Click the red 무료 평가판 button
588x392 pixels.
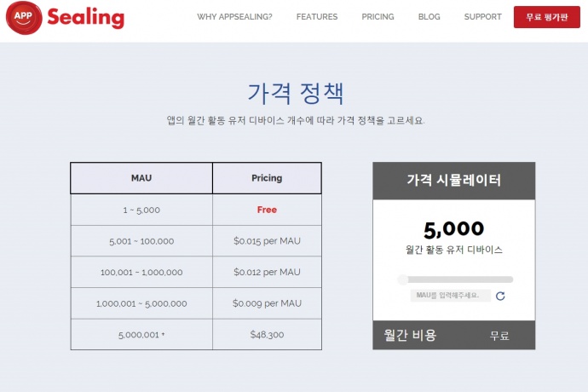[x=546, y=17]
